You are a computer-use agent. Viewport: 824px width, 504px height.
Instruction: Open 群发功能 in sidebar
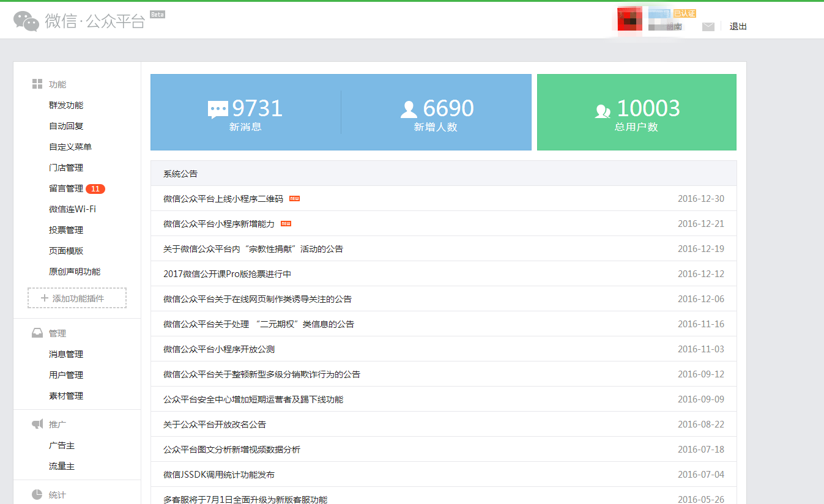pyautogui.click(x=66, y=105)
